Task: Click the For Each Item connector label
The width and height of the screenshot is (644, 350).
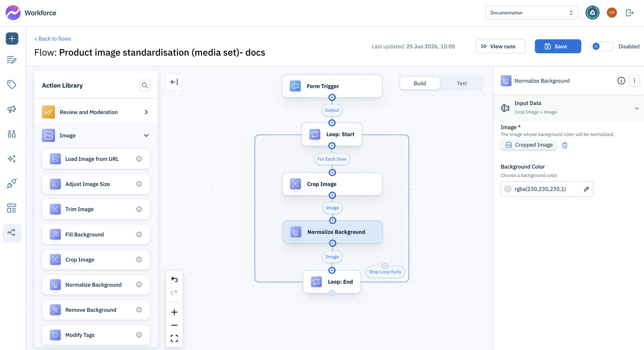Action: point(332,159)
